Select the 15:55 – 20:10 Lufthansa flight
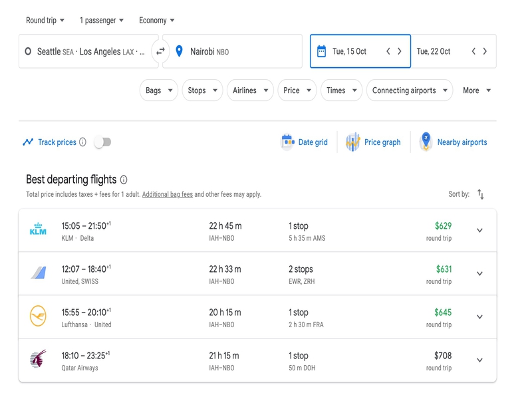532x399 pixels. [x=257, y=317]
